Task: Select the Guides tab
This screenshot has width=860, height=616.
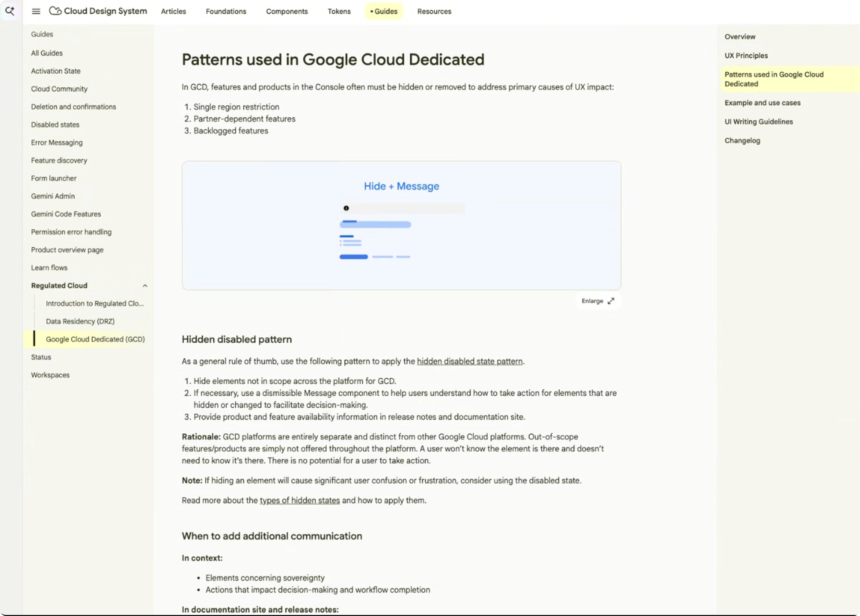Action: (x=384, y=11)
